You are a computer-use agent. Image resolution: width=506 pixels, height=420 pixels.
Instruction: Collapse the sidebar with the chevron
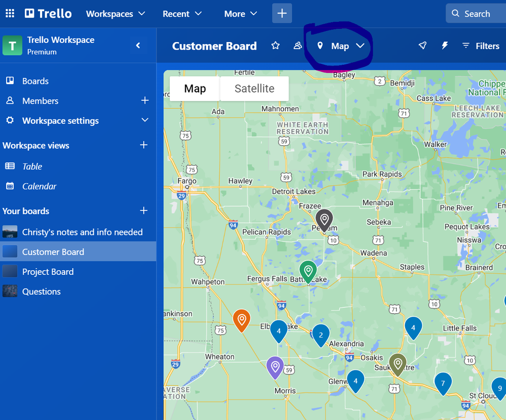138,46
